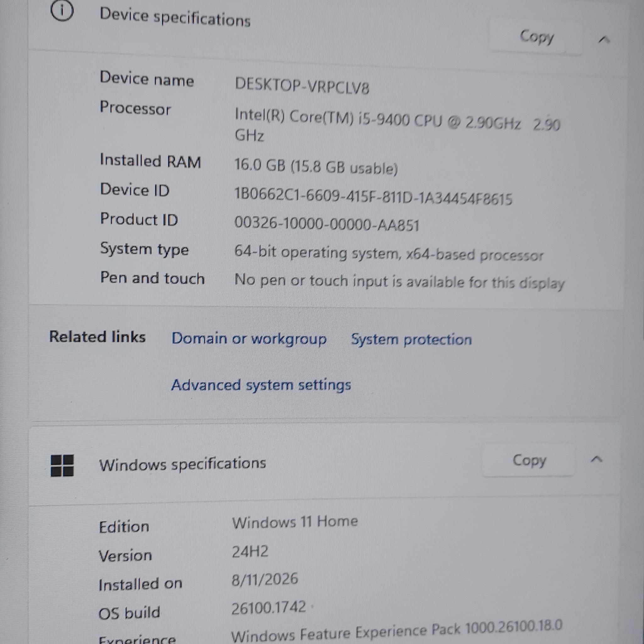Viewport: 644px width, 644px height.
Task: Click the Windows 11 Home edition value
Action: 295,522
